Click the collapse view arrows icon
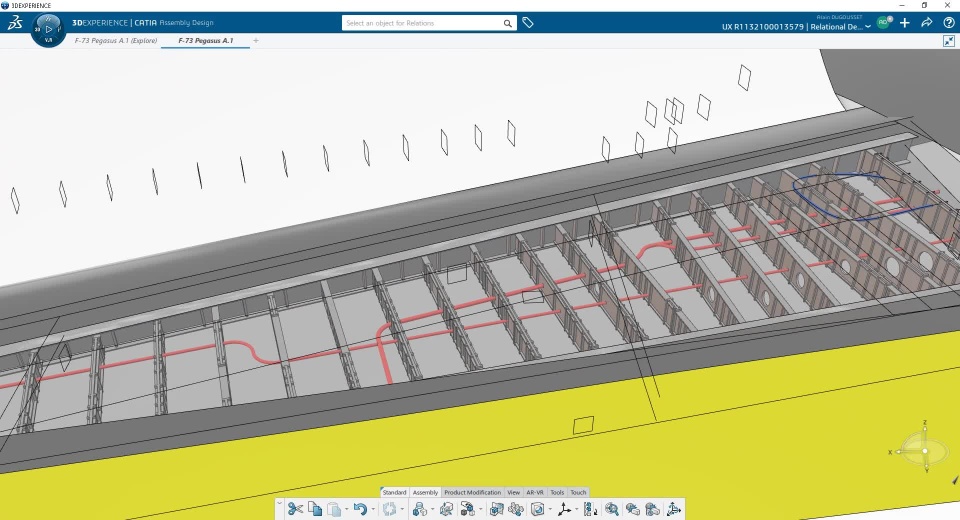The image size is (960, 520). [948, 41]
